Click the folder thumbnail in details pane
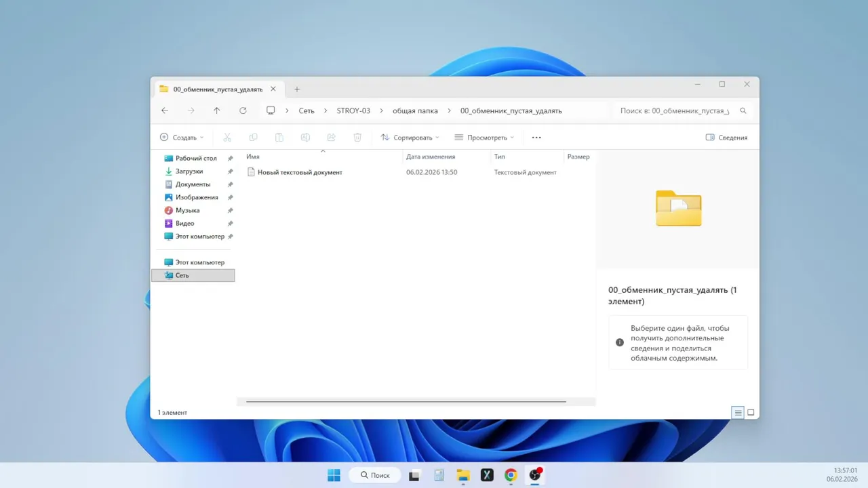868x488 pixels. click(x=679, y=209)
